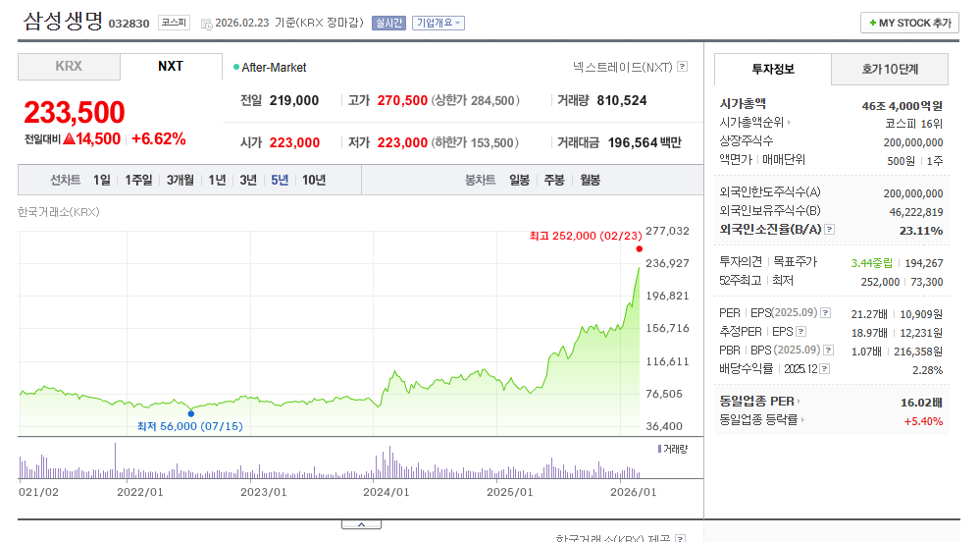
Task: Select the 투자정보 tab
Action: coord(772,69)
